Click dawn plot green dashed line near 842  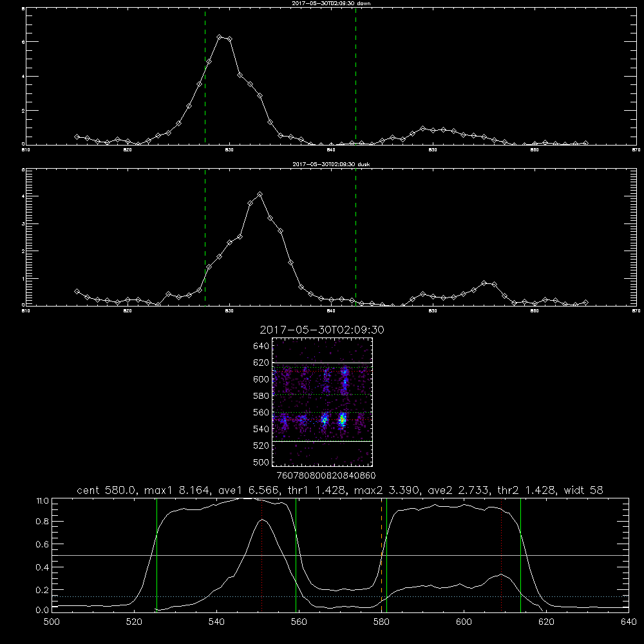(355, 77)
